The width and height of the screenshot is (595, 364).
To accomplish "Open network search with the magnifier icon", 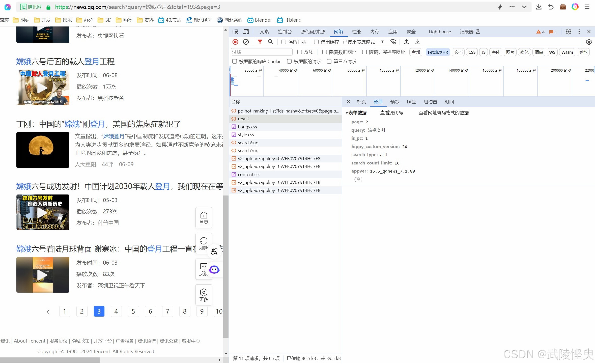I will pos(270,42).
